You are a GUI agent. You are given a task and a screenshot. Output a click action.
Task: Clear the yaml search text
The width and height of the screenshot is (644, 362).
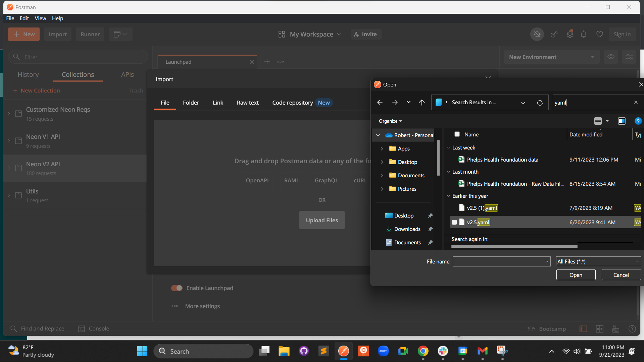636,103
